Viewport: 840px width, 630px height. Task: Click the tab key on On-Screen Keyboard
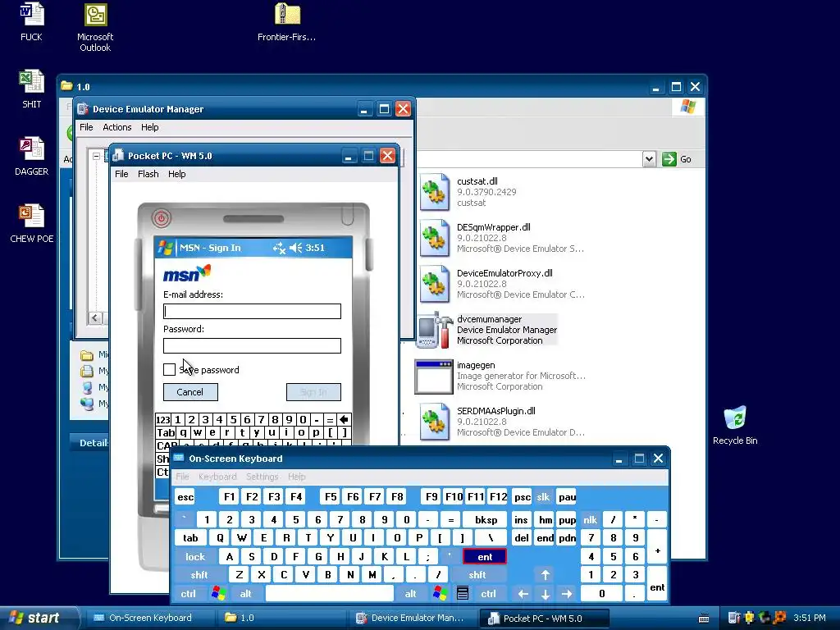[190, 538]
